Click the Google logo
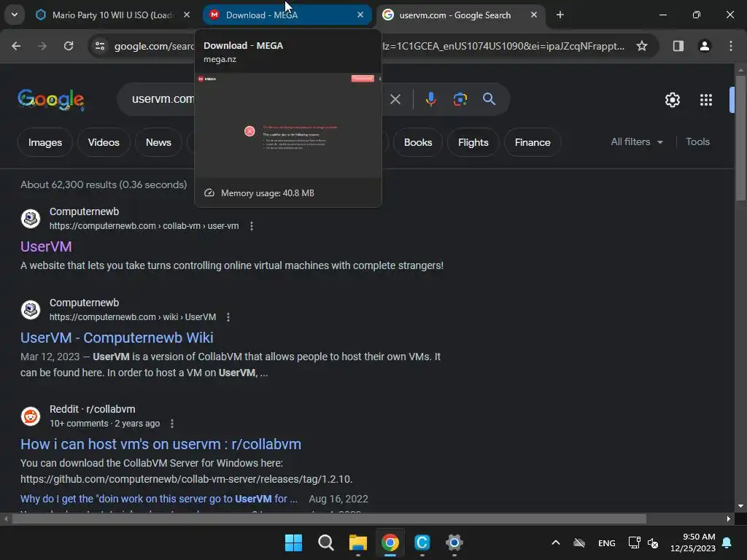 coord(51,99)
